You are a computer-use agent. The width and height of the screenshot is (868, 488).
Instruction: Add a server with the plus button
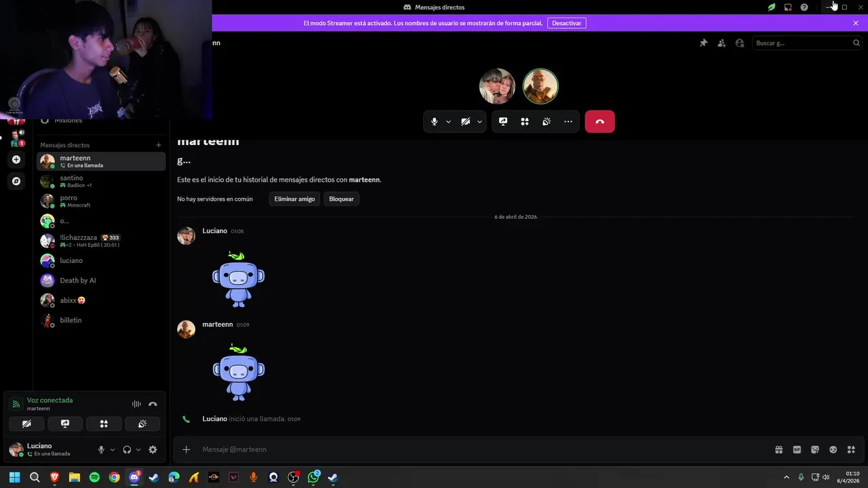16,159
